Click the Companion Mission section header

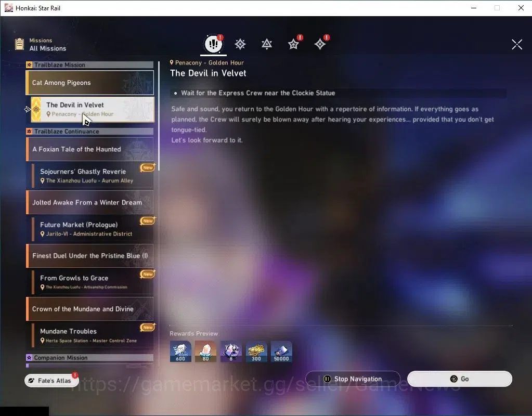click(x=89, y=358)
